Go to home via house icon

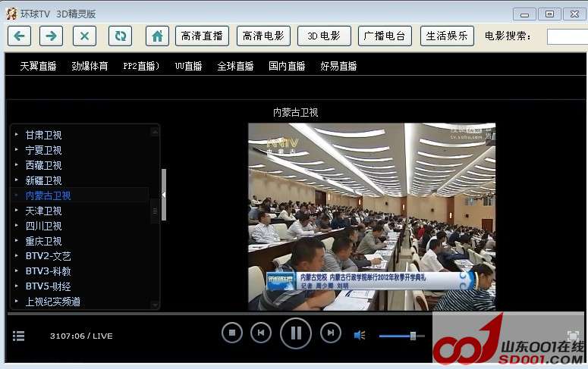pyautogui.click(x=157, y=36)
